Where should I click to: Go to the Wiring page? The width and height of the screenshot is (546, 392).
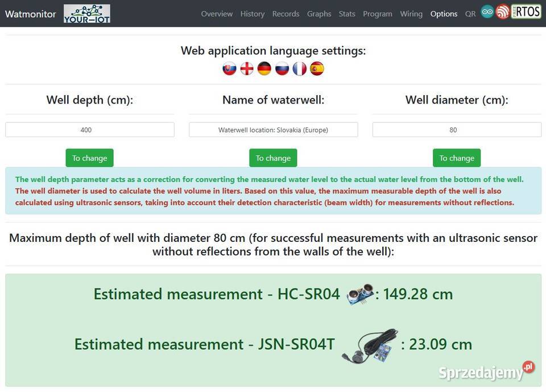click(x=411, y=14)
